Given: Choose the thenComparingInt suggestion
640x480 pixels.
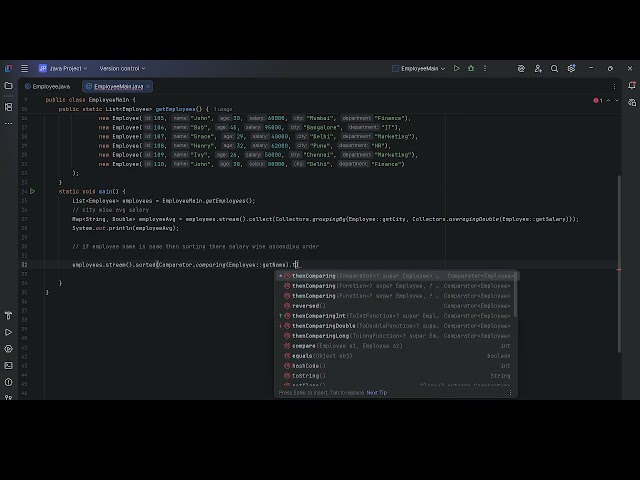Looking at the screenshot, I should click(397, 316).
